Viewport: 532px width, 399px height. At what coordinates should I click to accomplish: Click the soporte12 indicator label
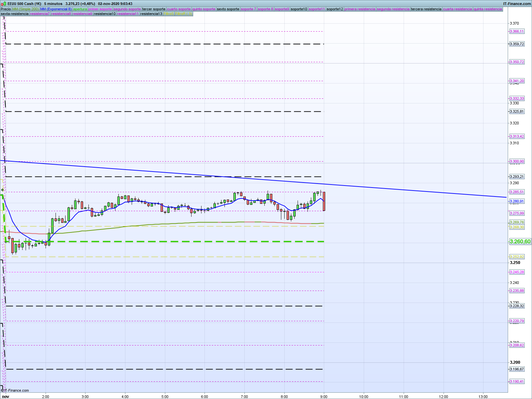[x=334, y=9]
